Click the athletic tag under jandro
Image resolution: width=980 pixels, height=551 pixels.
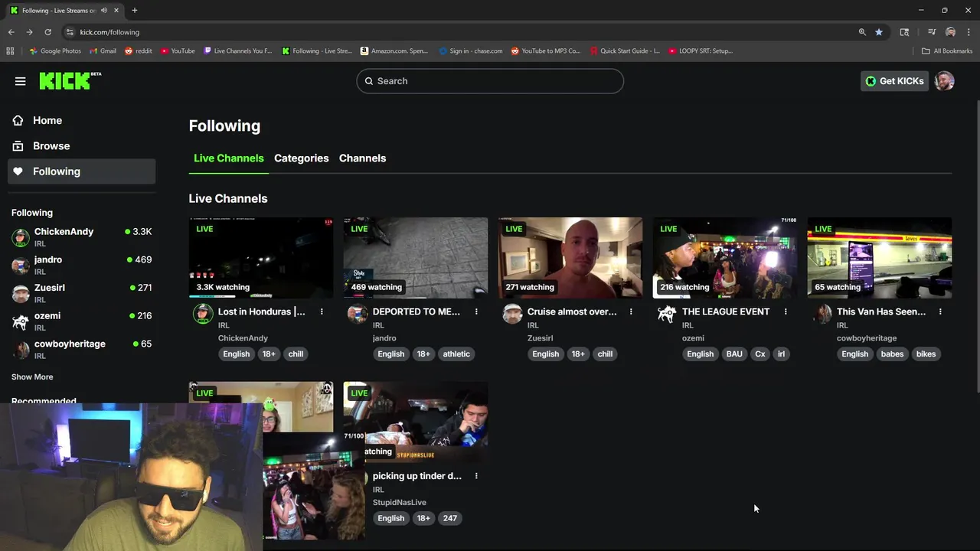point(456,354)
